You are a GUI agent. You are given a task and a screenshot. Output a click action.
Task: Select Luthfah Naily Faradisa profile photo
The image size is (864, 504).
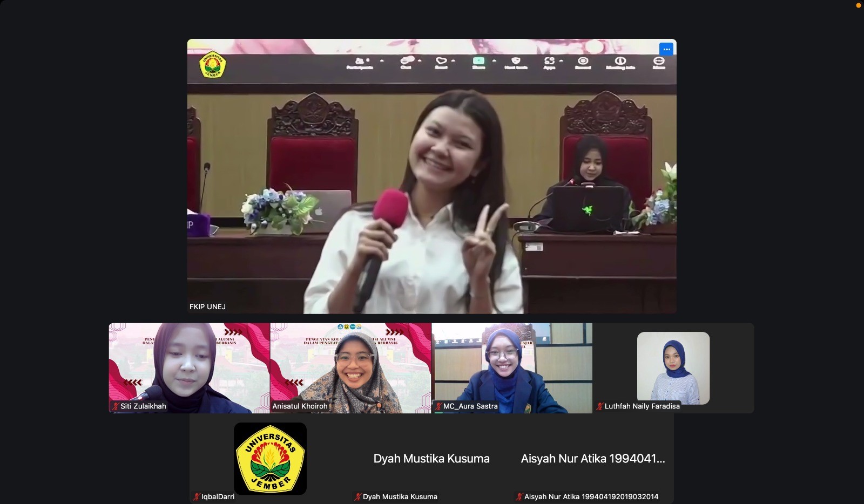click(673, 368)
